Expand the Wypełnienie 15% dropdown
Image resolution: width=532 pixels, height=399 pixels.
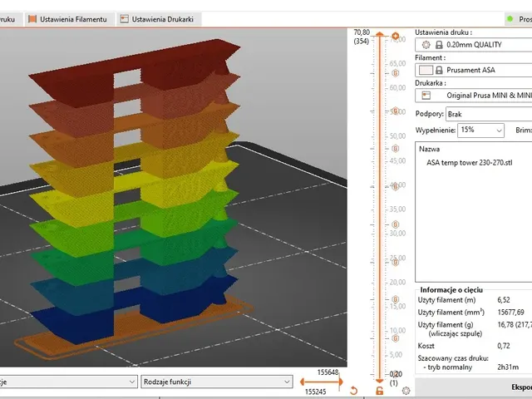coord(480,131)
